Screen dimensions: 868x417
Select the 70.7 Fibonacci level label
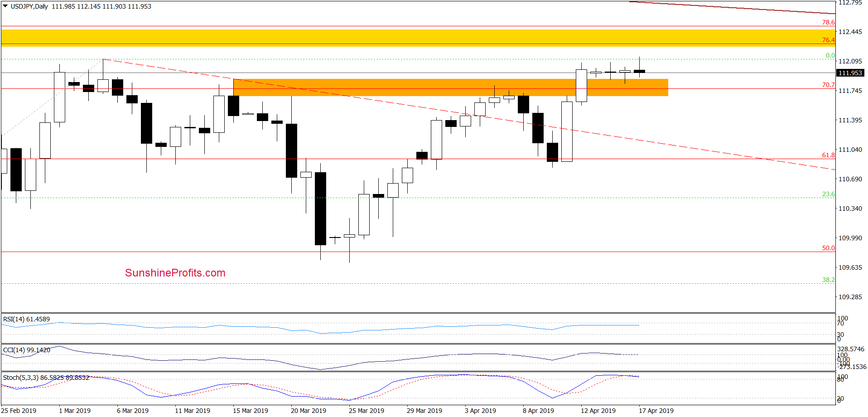coord(828,85)
